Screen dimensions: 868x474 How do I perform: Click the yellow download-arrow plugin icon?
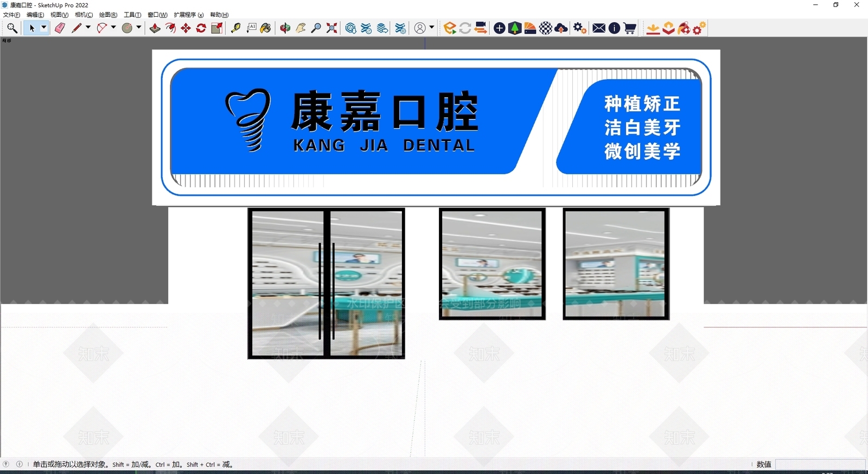pos(653,28)
